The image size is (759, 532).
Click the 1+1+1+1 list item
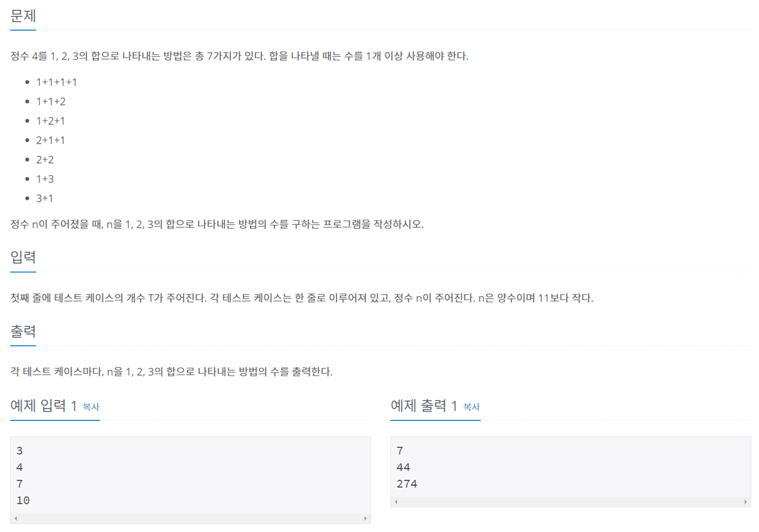pos(57,82)
